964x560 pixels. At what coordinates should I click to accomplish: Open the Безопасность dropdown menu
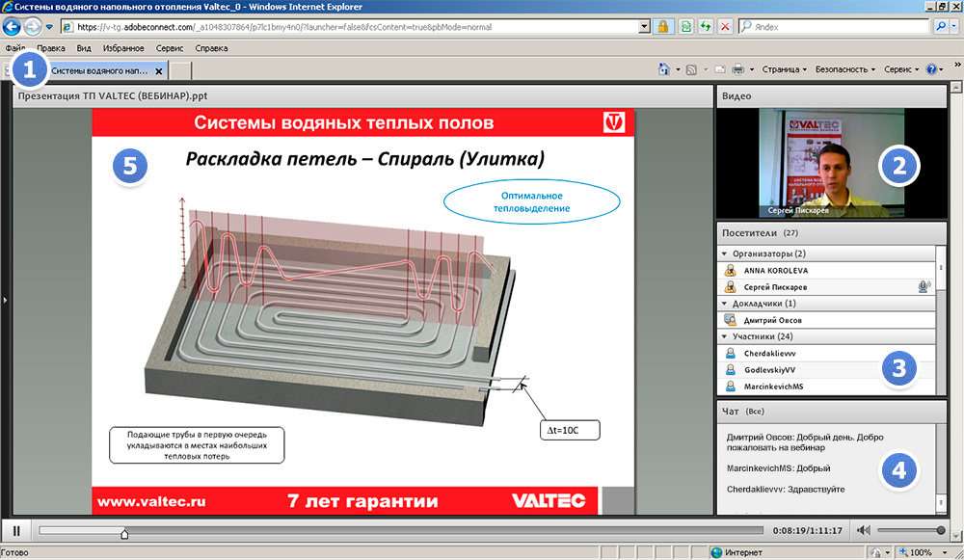pyautogui.click(x=845, y=69)
